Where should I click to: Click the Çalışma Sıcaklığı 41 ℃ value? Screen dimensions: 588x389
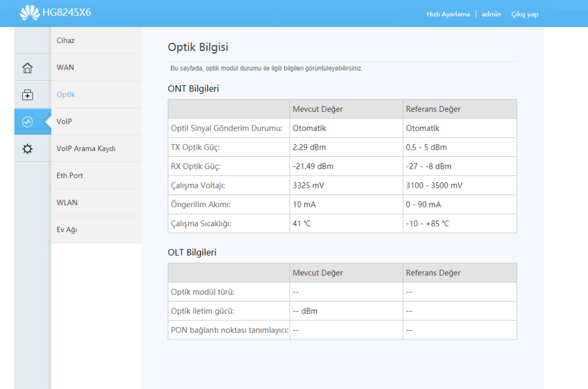point(302,224)
